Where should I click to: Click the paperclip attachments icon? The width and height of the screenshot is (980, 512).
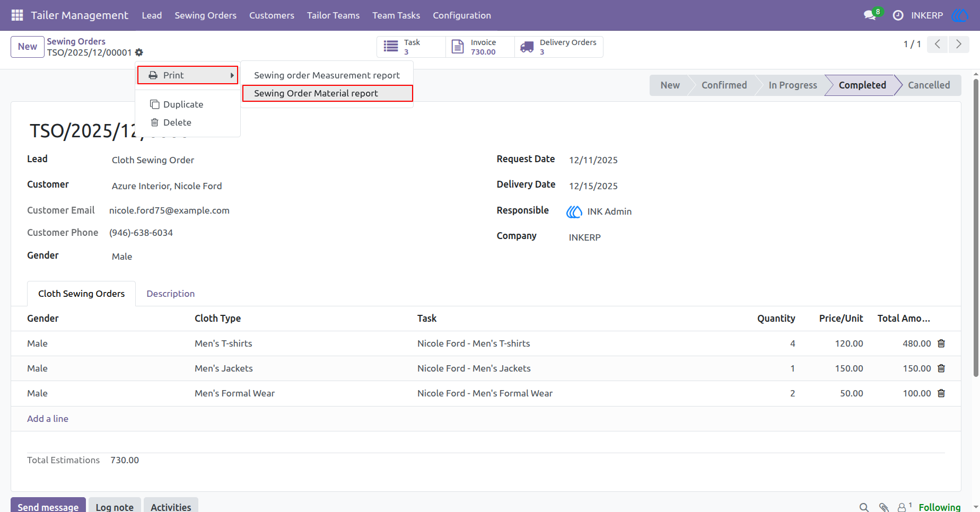coord(883,507)
